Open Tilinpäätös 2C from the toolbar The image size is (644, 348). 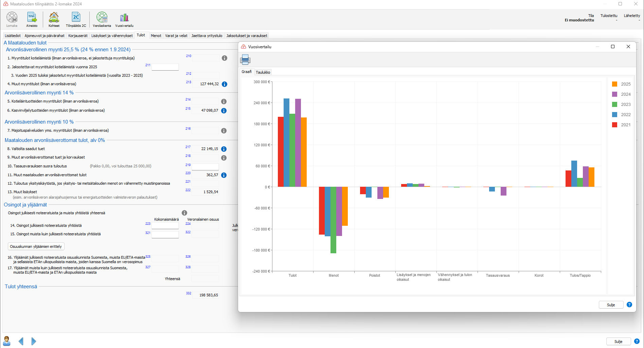pos(76,19)
